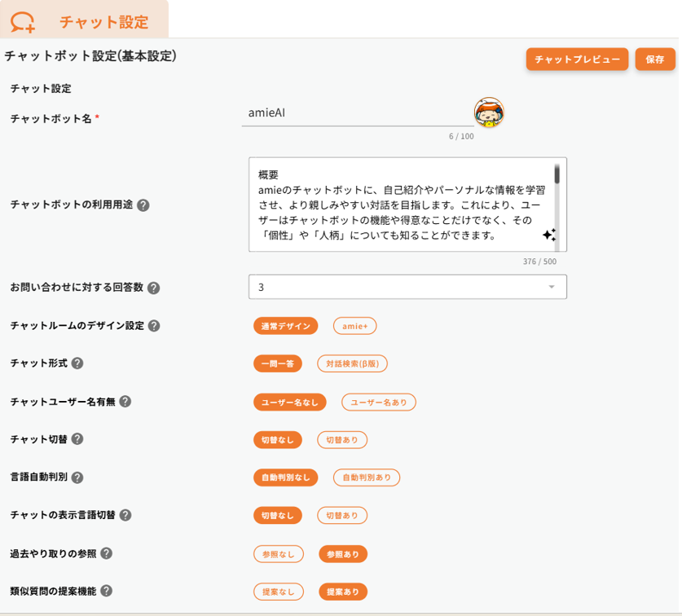
Task: Click the scrollbar in the description textarea
Action: (x=557, y=175)
